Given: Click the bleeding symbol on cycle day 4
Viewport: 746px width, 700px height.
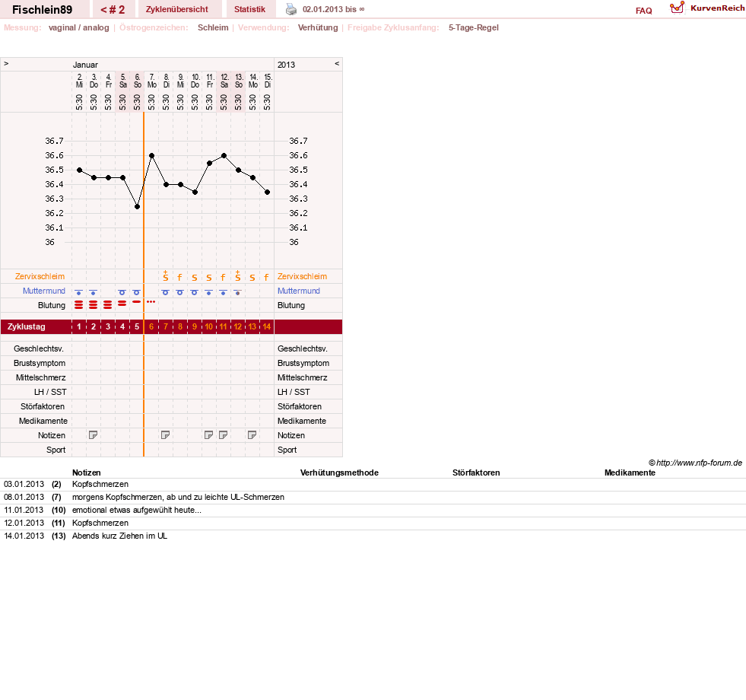Looking at the screenshot, I should 122,303.
